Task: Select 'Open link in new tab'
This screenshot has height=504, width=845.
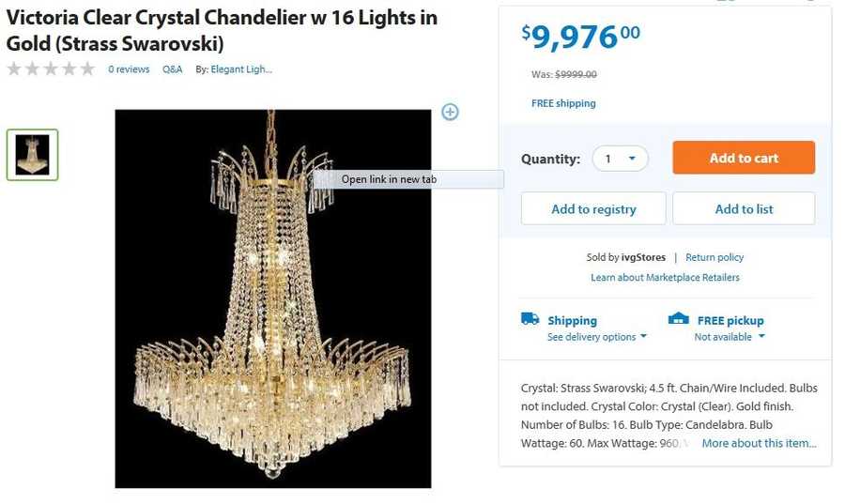Action: click(389, 179)
